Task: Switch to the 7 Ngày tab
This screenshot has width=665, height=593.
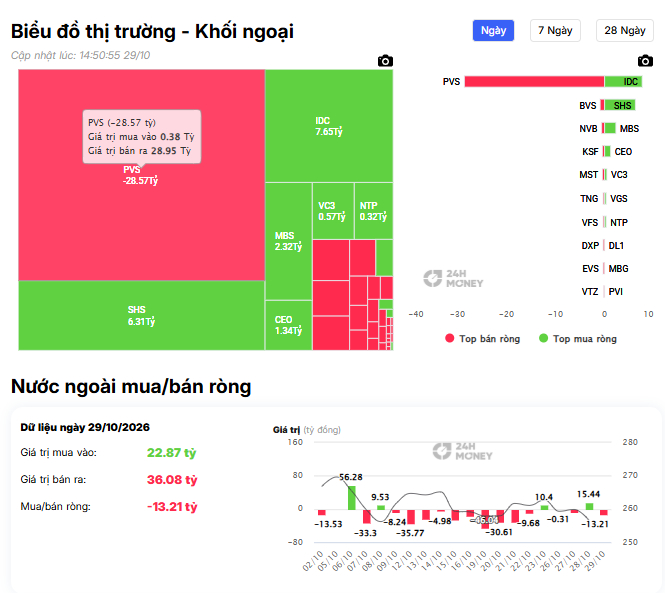Action: (x=555, y=31)
